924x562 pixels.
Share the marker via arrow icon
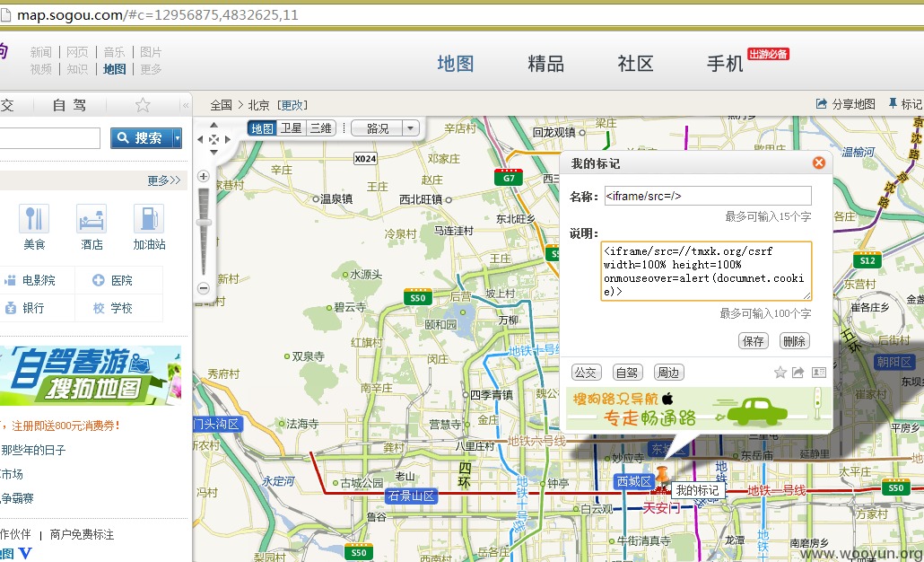798,372
